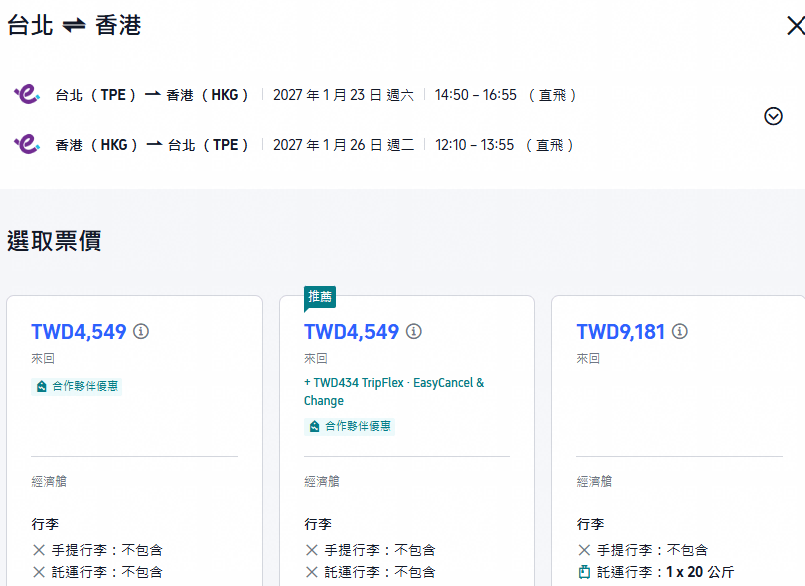Click 託運行李：不包含 text in recommended fare card
Viewport: 805px width, 586px height.
tap(379, 572)
